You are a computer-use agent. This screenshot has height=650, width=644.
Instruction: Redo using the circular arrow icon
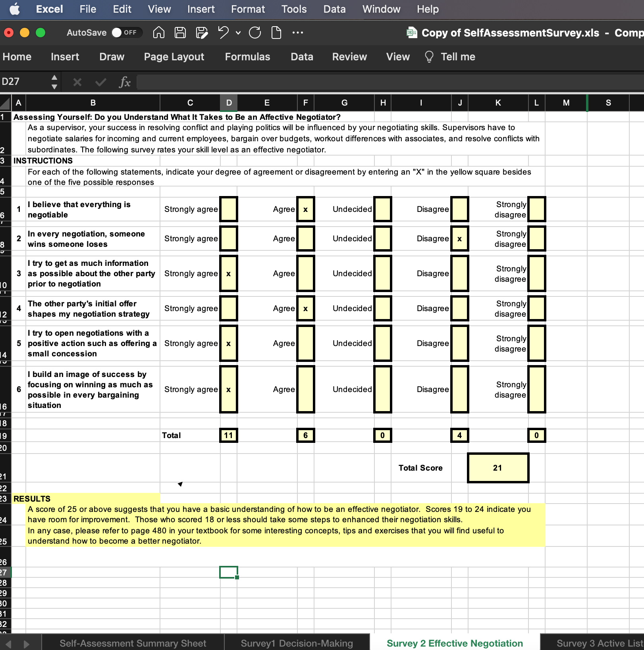click(x=255, y=33)
